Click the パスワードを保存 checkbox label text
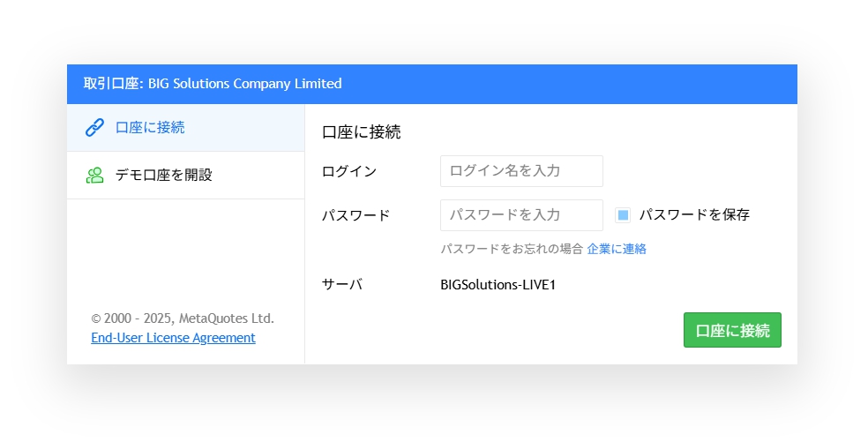The width and height of the screenshot is (868, 442). point(693,214)
